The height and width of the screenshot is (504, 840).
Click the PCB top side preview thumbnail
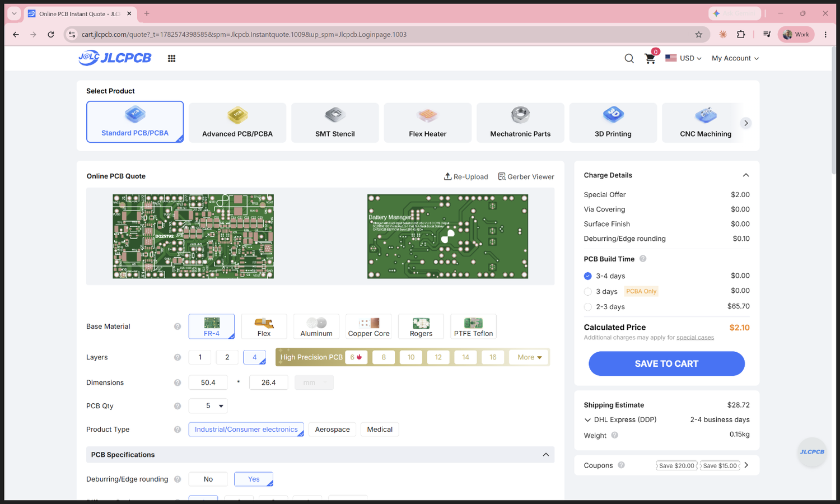pos(193,236)
